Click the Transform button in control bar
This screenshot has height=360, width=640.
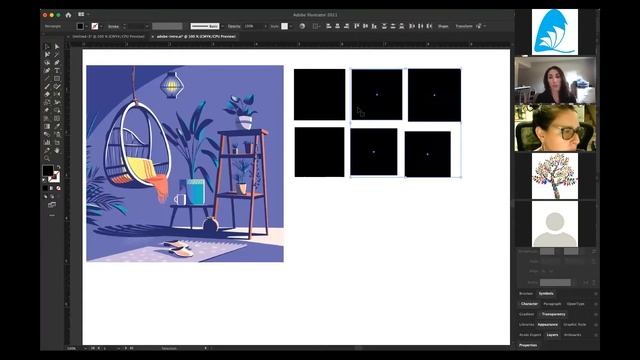[x=464, y=26]
